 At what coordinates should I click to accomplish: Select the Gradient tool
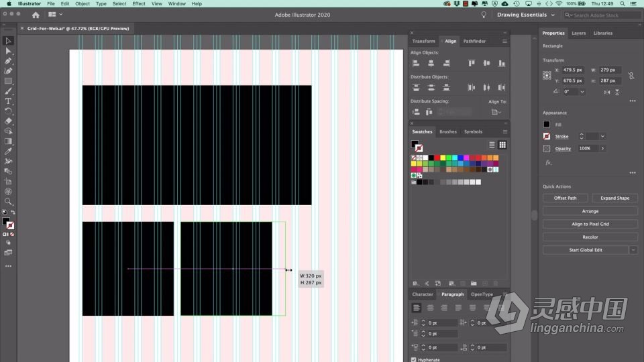click(8, 141)
